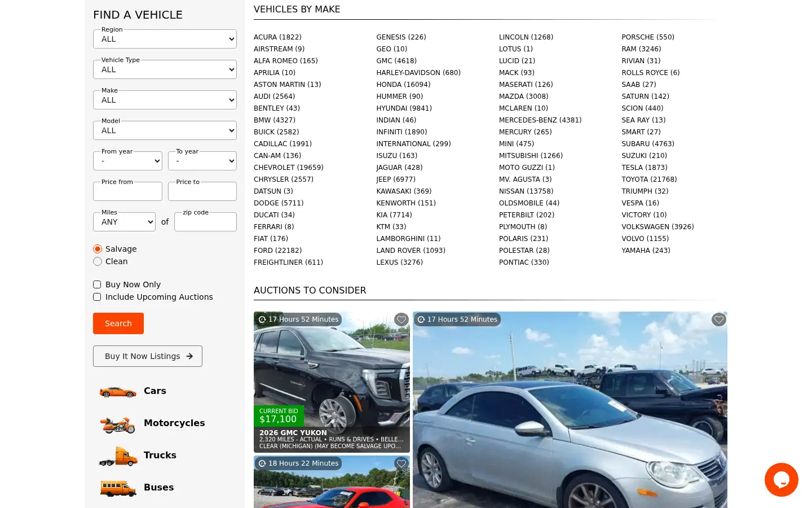Click the Price to input field
Image resolution: width=812 pixels, height=508 pixels.
[202, 191]
